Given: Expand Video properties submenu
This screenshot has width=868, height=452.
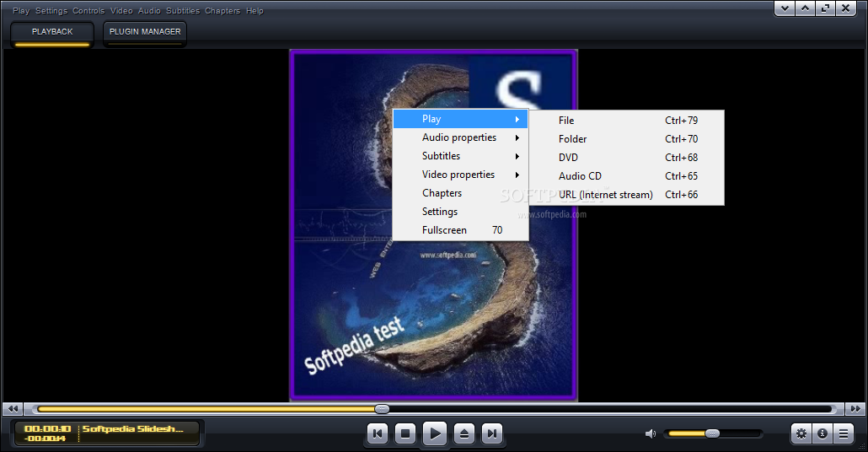Looking at the screenshot, I should point(461,175).
